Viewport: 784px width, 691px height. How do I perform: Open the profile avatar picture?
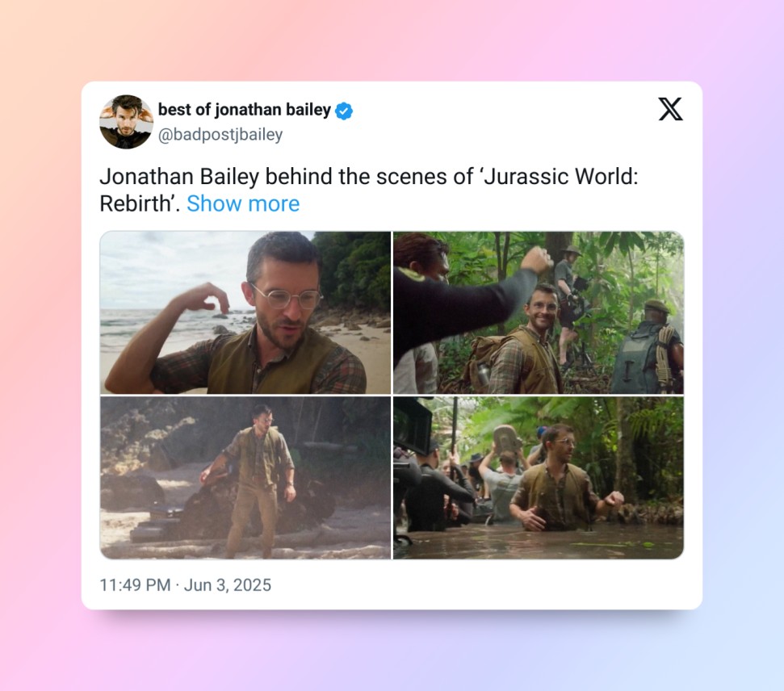click(x=126, y=122)
